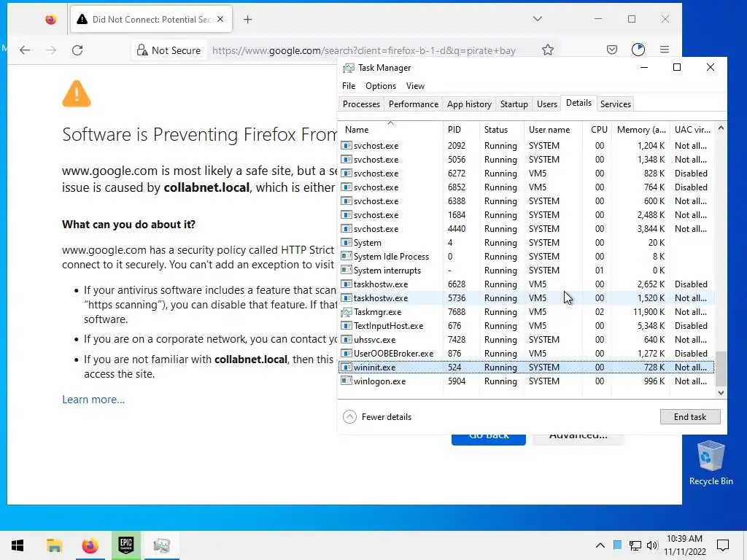
Task: Open Task Manager Options menu
Action: (x=381, y=86)
